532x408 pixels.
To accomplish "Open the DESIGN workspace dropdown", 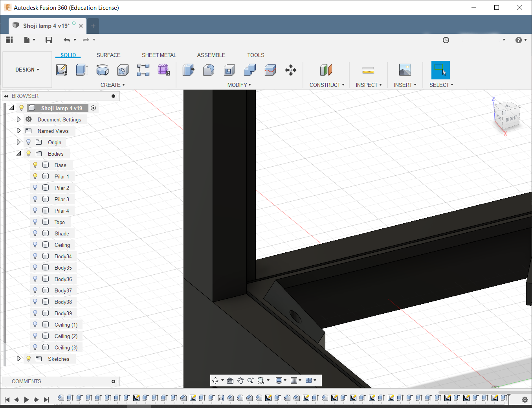I will (27, 70).
